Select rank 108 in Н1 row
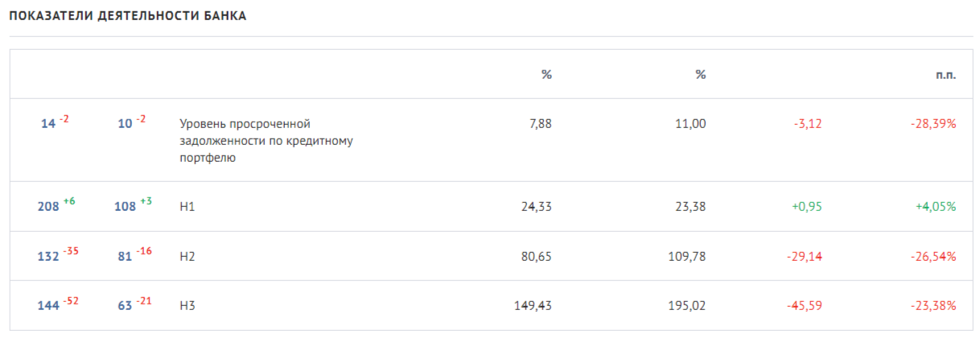The height and width of the screenshot is (339, 980). [x=125, y=207]
